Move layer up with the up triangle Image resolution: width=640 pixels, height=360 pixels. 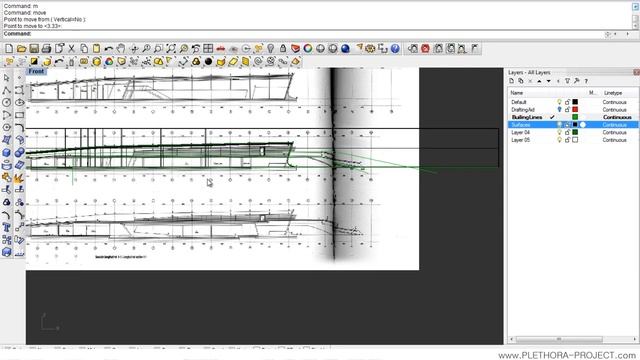(539, 81)
